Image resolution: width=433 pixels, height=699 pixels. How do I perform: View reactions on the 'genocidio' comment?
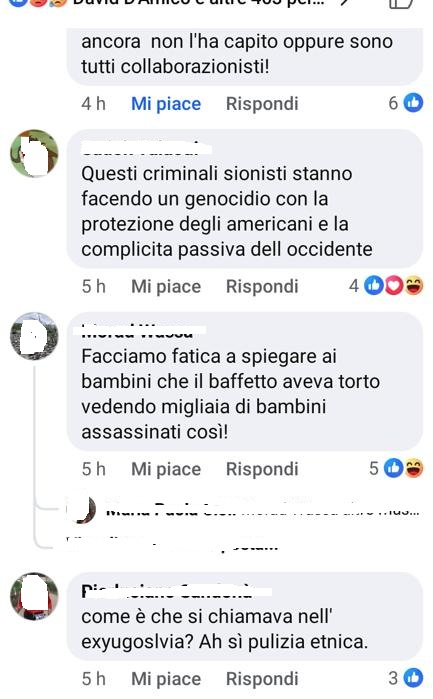386,286
